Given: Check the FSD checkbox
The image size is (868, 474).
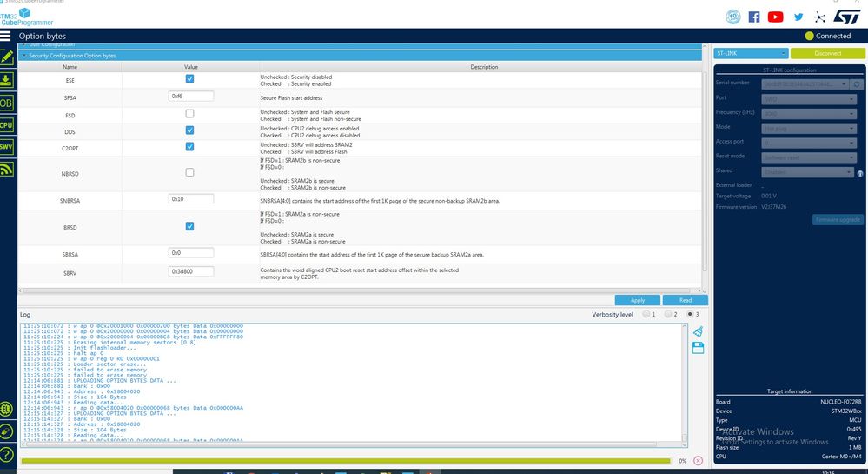Looking at the screenshot, I should tap(190, 114).
